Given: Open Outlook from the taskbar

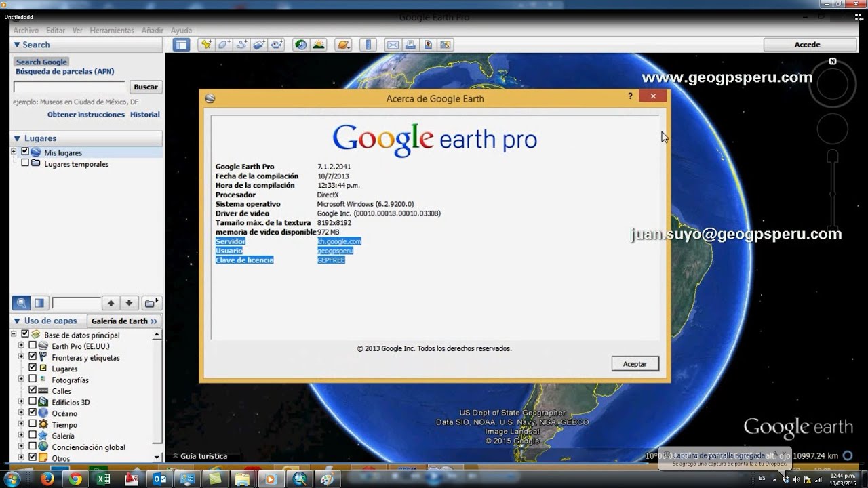Looking at the screenshot, I should click(x=161, y=479).
